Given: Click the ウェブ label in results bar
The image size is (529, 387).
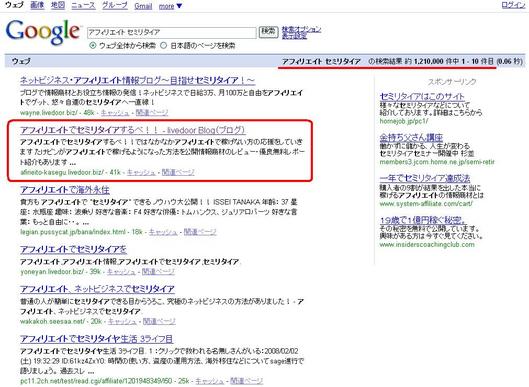Looking at the screenshot, I should coord(21,61).
